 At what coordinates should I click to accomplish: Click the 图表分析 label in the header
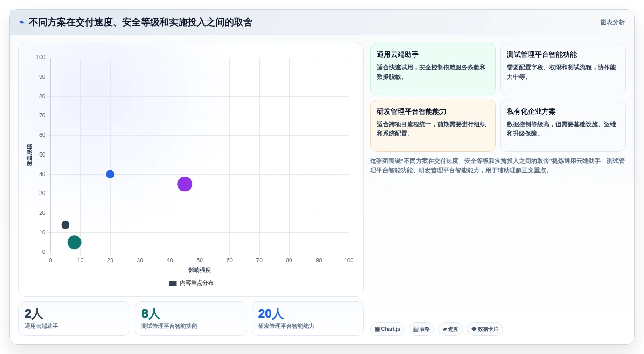(x=612, y=22)
